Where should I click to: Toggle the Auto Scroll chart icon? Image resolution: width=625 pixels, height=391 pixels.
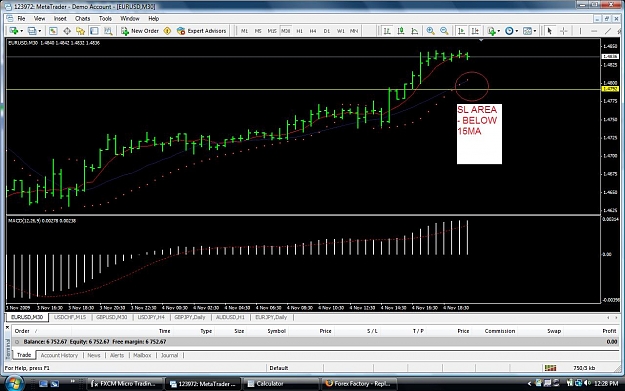(x=461, y=31)
